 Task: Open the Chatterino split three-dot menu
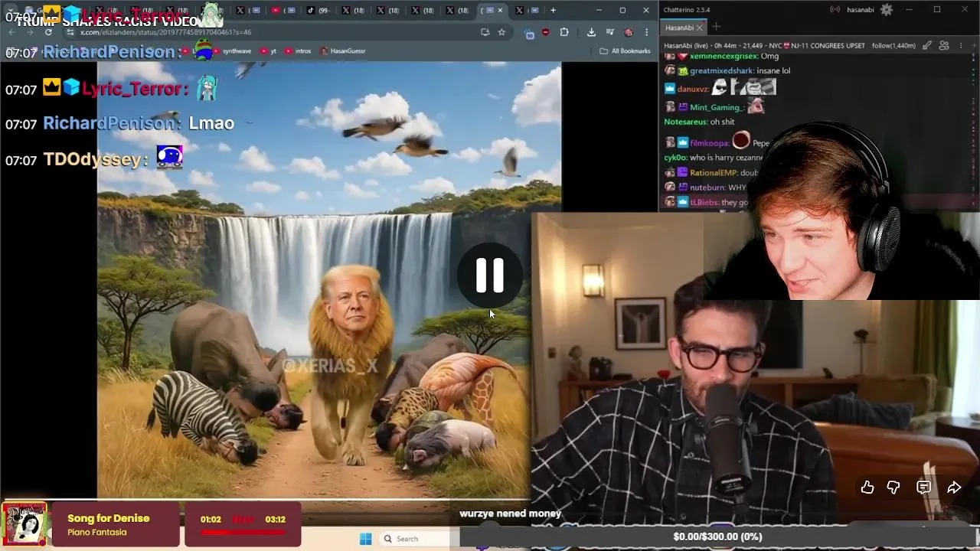(961, 46)
